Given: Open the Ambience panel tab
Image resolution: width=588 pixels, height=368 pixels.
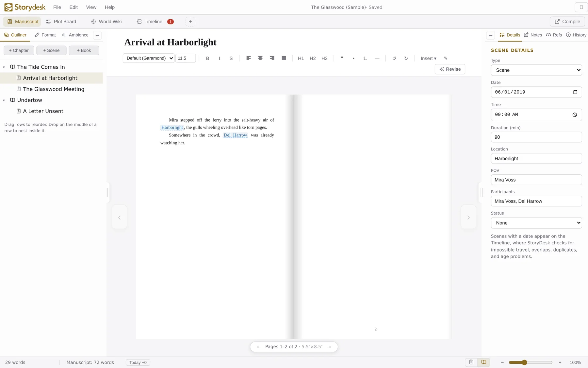Looking at the screenshot, I should tap(75, 35).
